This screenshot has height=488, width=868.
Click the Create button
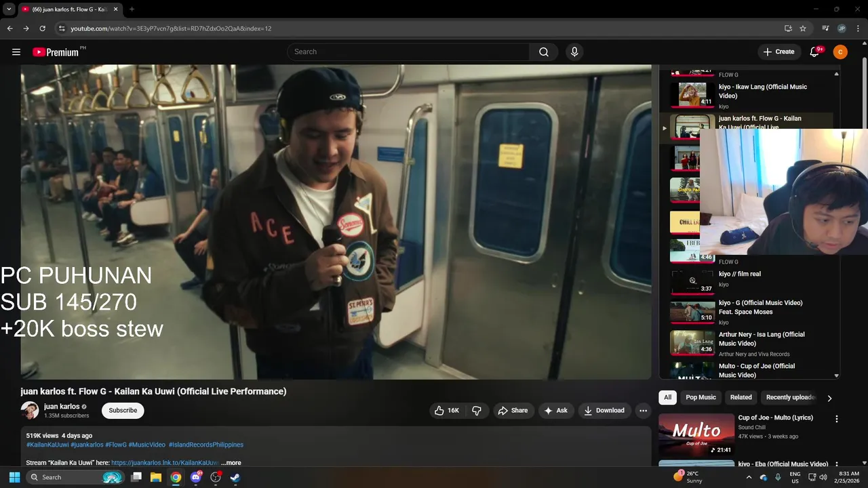[x=778, y=52]
